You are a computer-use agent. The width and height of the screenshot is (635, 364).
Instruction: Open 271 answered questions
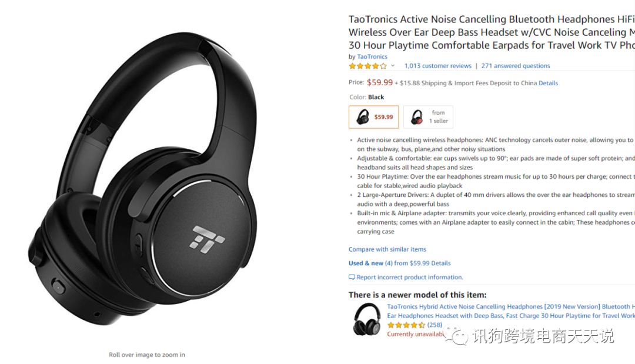[516, 66]
